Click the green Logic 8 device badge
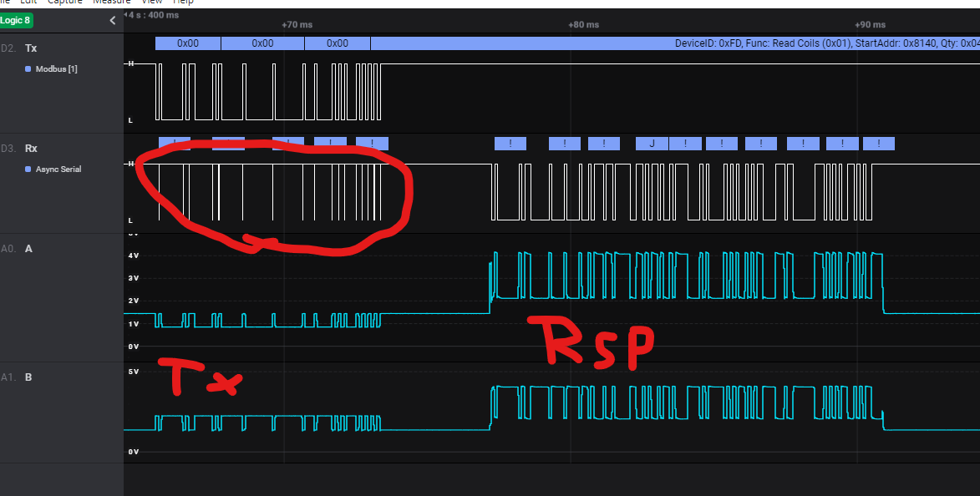This screenshot has width=980, height=496. pos(16,20)
